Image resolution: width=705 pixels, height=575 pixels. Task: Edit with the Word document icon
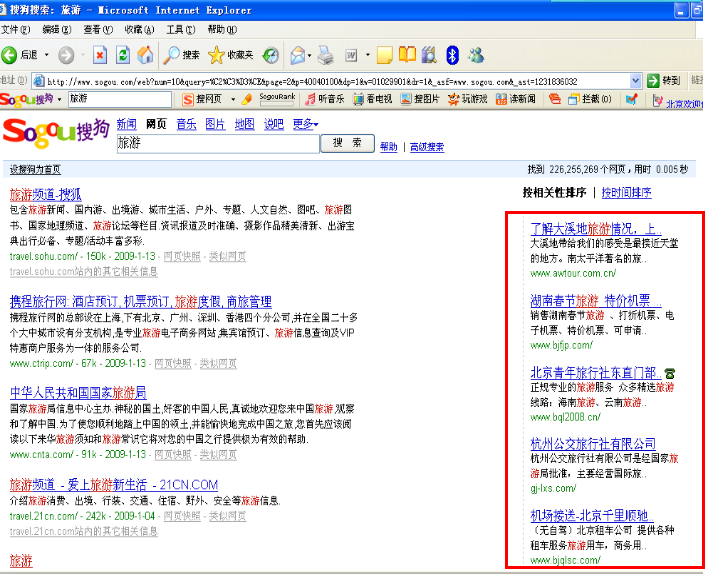351,55
